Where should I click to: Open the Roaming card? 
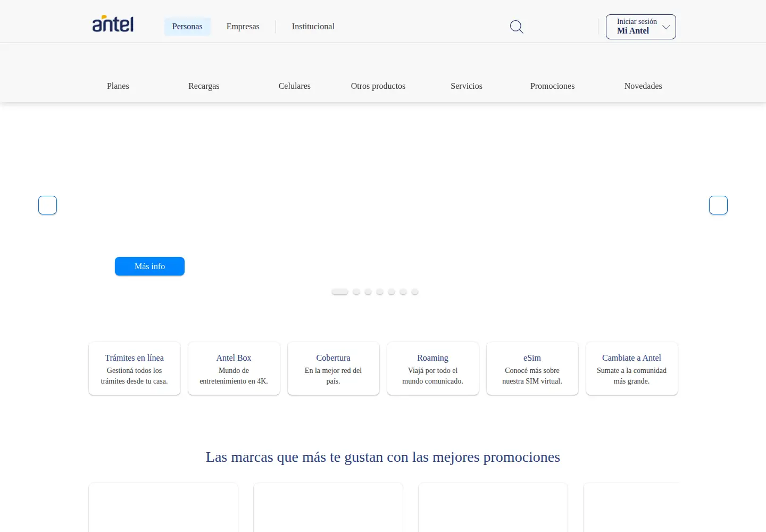433,369
